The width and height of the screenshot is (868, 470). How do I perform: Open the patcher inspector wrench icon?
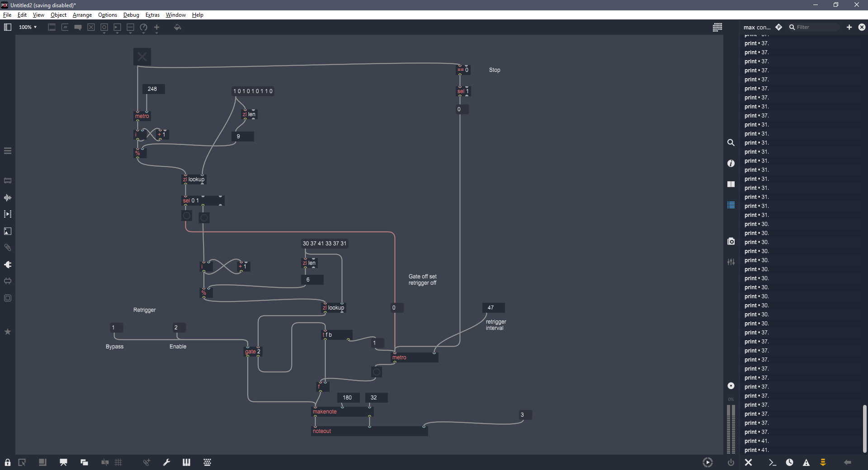pyautogui.click(x=166, y=462)
